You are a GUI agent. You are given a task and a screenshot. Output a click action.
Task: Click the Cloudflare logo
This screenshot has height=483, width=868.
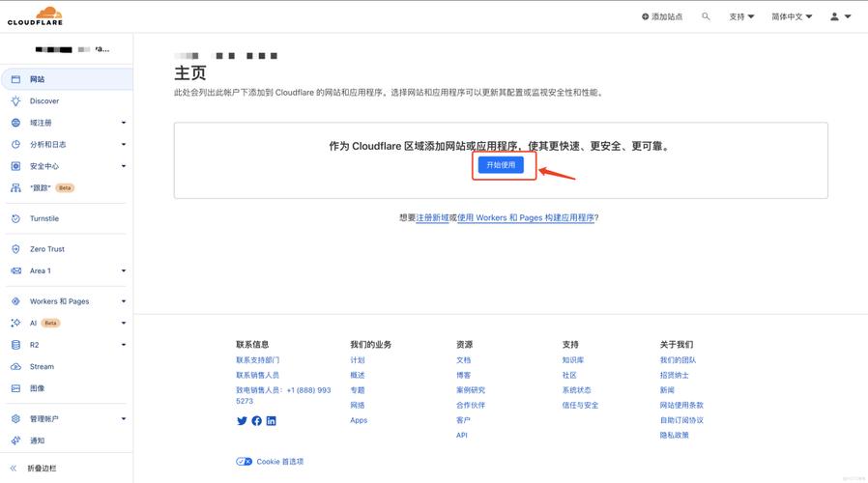pos(35,16)
